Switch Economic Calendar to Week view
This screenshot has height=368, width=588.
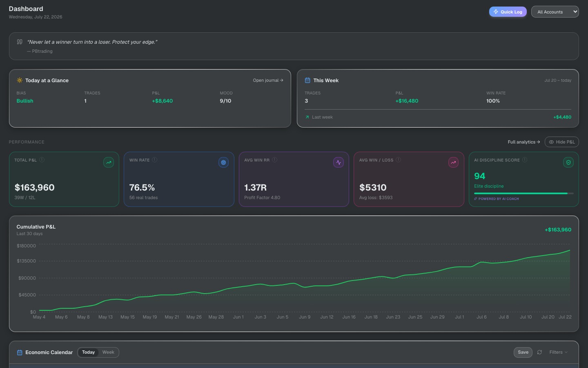tap(108, 352)
